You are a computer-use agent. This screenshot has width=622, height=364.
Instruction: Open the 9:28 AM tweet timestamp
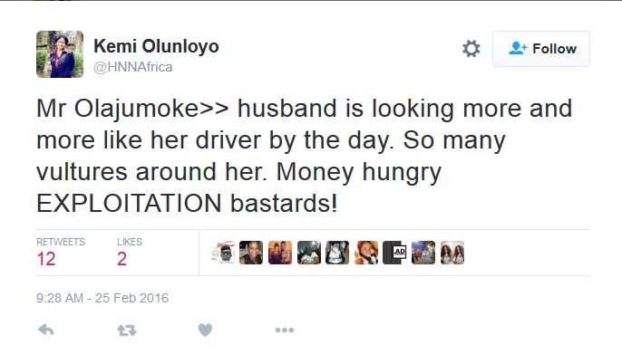tap(102, 297)
